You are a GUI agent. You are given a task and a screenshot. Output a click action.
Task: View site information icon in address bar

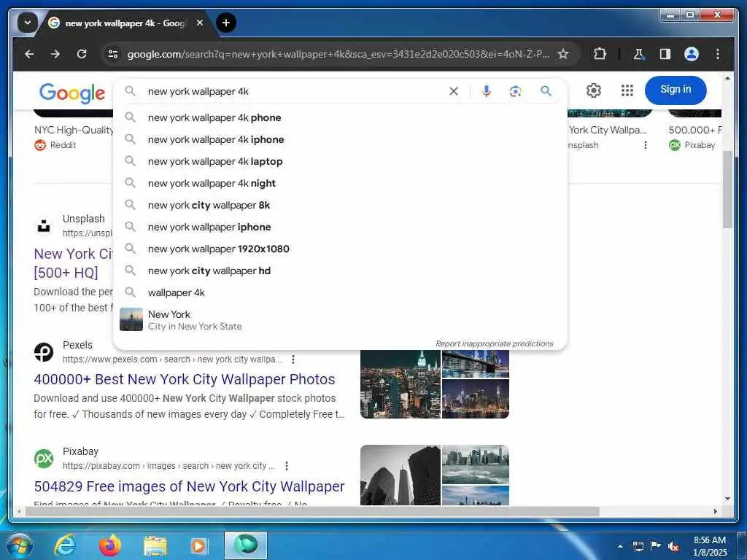(x=113, y=54)
